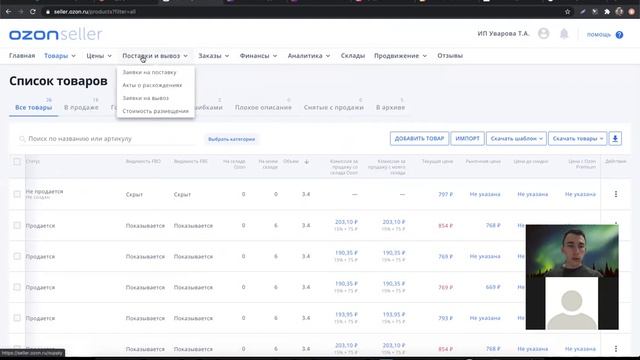Choose Заявки на поставку from the menu
640x360 pixels.
(x=149, y=72)
